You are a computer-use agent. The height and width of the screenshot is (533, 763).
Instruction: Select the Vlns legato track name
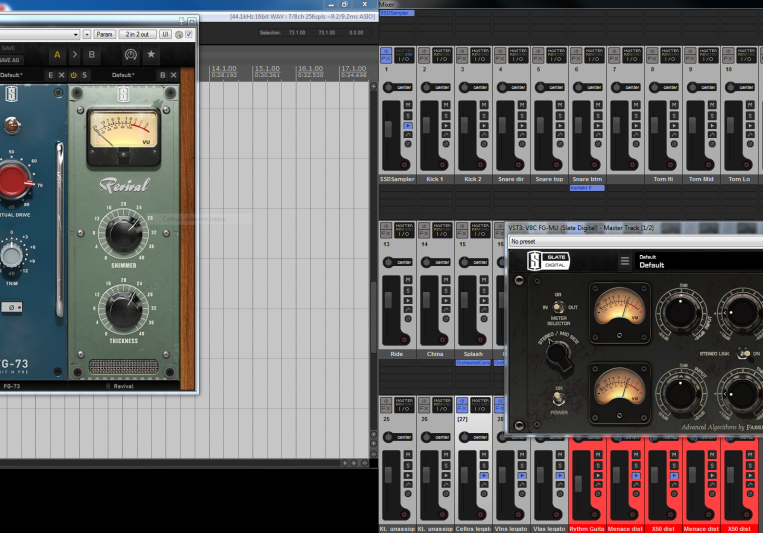pos(511,529)
